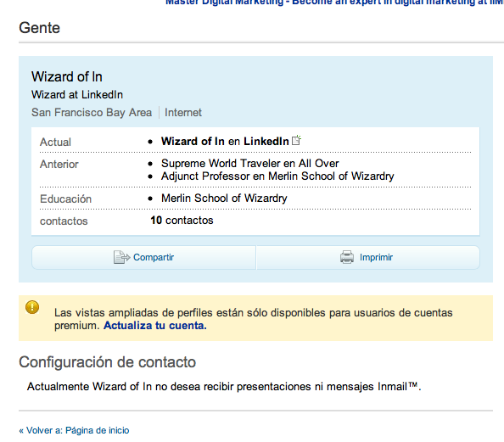Screen dimensions: 504x442
Task: Click the Configuración de contacto heading
Action: (x=108, y=362)
